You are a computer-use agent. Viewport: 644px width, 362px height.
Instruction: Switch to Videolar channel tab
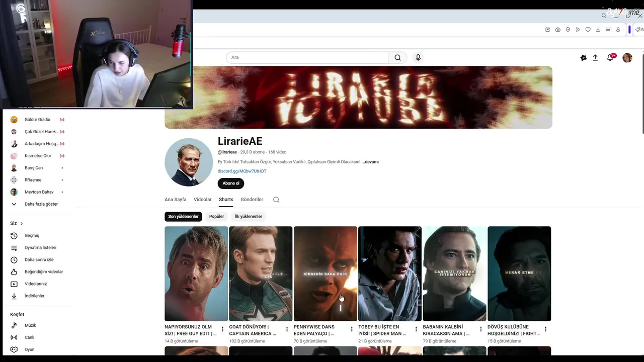[x=203, y=200]
